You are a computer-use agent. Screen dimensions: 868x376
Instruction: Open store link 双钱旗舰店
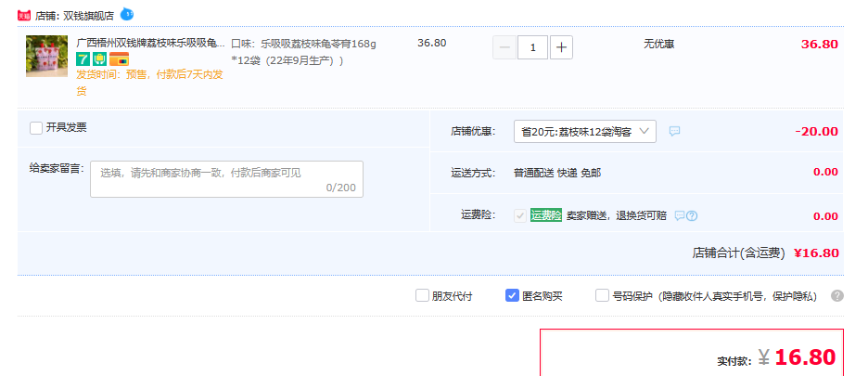coord(89,16)
